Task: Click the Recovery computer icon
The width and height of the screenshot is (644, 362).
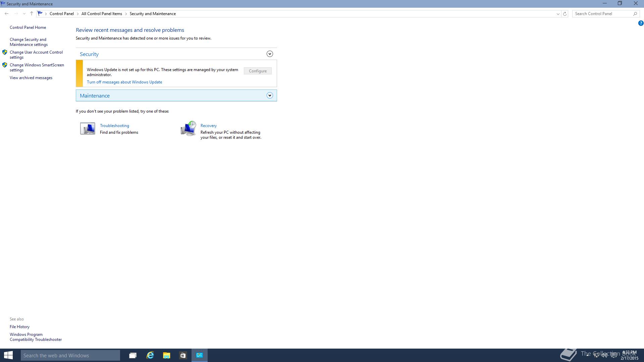Action: 188,128
